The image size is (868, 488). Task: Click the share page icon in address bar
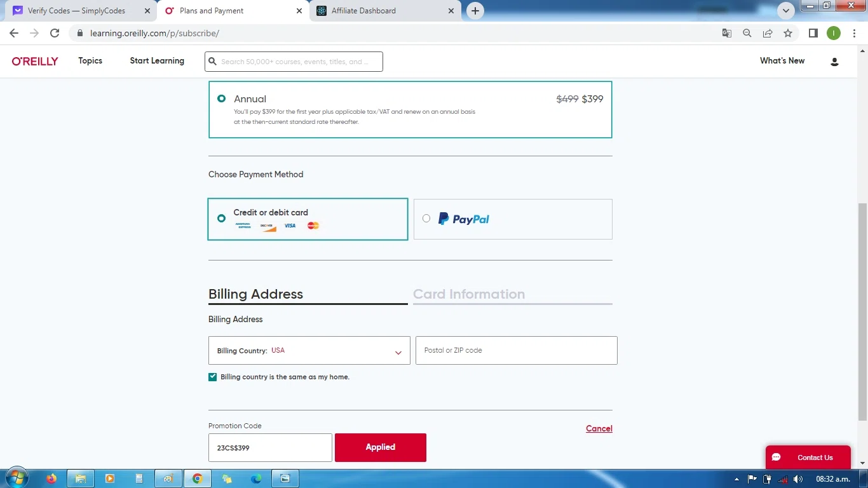[768, 33]
